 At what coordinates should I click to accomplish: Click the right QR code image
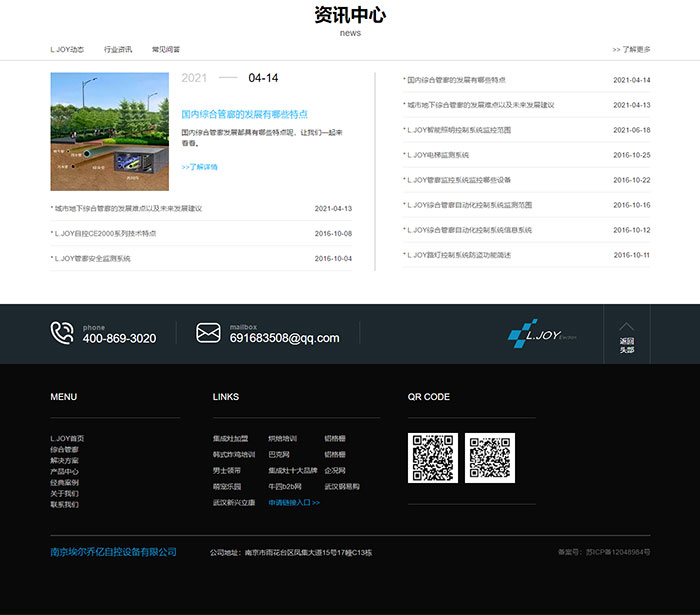(490, 458)
